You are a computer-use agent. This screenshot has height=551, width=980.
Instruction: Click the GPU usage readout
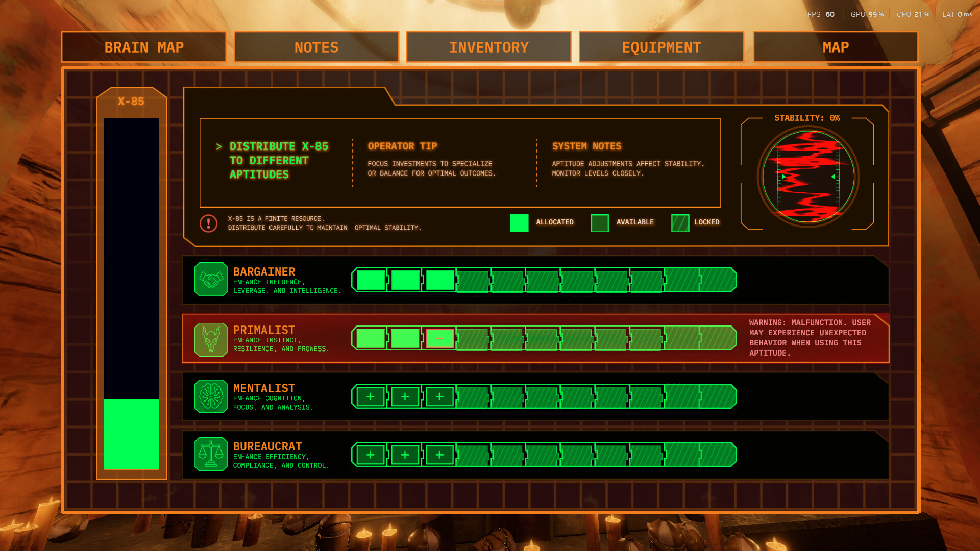[x=867, y=14]
